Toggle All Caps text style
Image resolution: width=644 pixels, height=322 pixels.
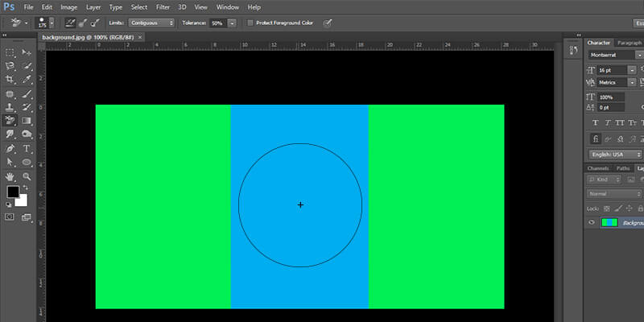[620, 123]
